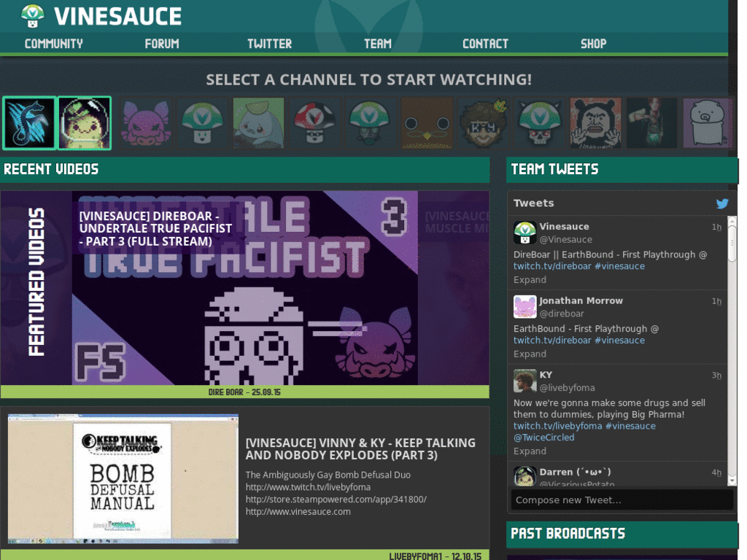Click the Vinesauce Muscle featured video preview
The width and height of the screenshot is (747, 560).
(x=454, y=288)
